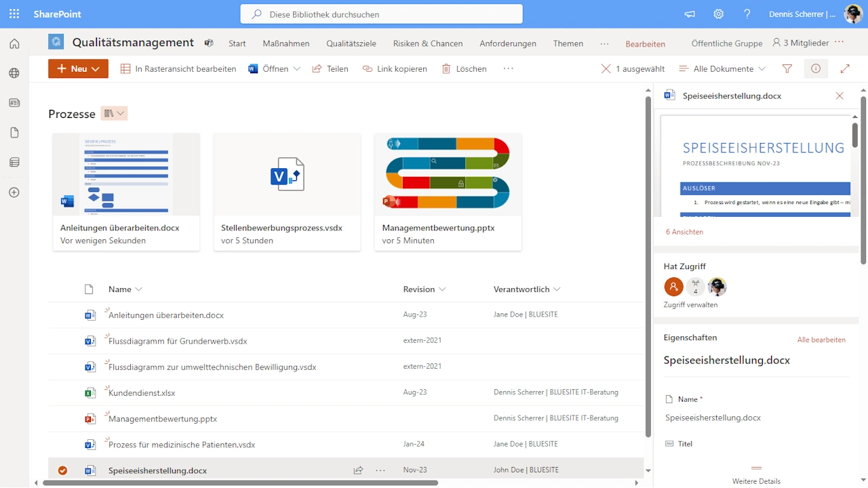Click the share icon on the Speiseeisherstellung row
The image size is (868, 488).
358,470
